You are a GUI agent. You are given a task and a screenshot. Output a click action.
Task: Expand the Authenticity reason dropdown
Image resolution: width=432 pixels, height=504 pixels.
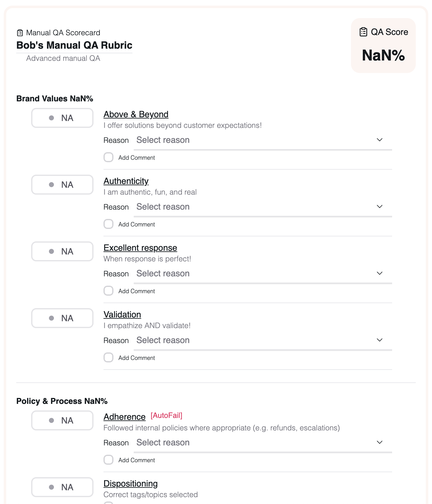click(x=262, y=207)
